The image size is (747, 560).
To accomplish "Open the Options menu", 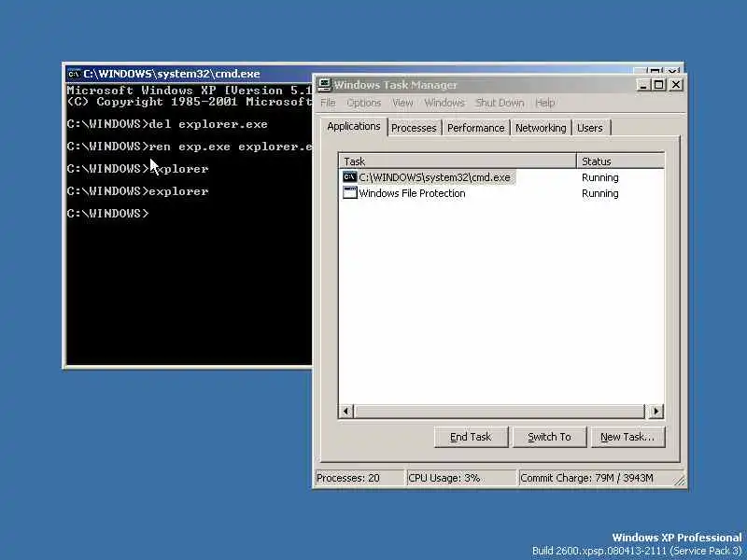I will (x=364, y=103).
